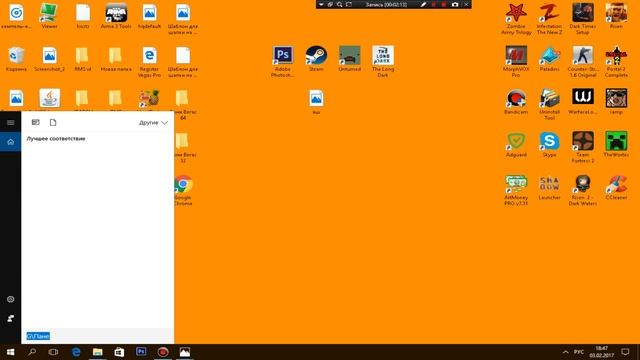Image resolution: width=640 pixels, height=360 pixels.
Task: Open the Windows Start button
Action: tap(11, 352)
